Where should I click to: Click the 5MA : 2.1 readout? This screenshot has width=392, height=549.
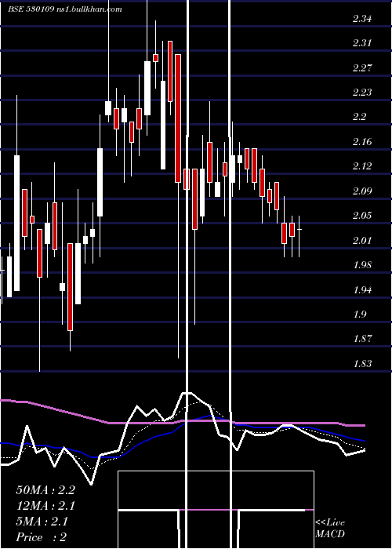42,522
